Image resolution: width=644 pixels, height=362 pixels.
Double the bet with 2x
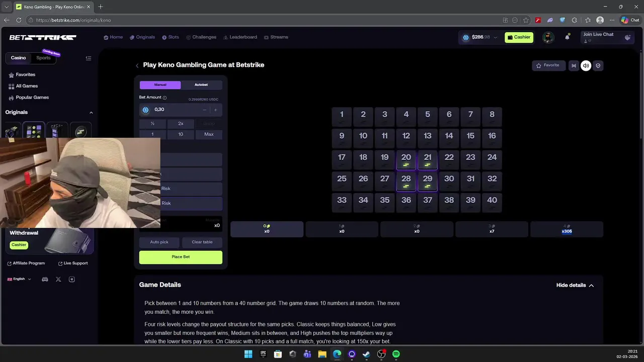(181, 124)
